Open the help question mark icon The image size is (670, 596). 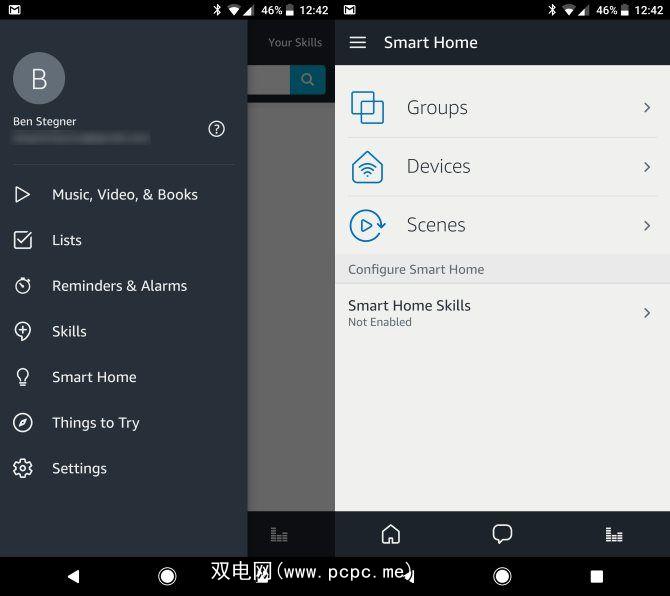[216, 129]
